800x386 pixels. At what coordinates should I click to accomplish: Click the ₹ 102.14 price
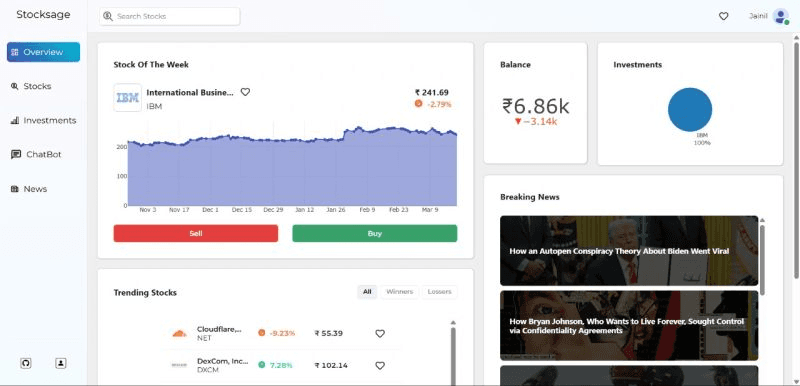pyautogui.click(x=331, y=366)
